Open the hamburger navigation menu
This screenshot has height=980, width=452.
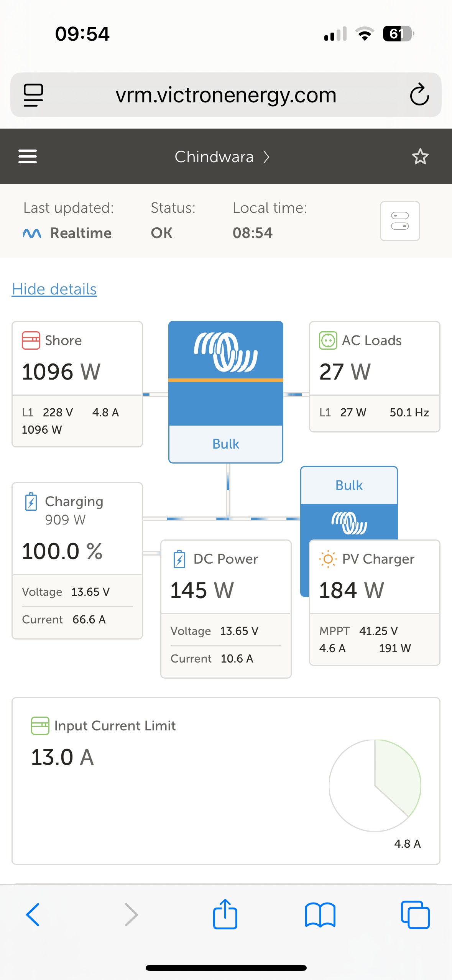[28, 156]
